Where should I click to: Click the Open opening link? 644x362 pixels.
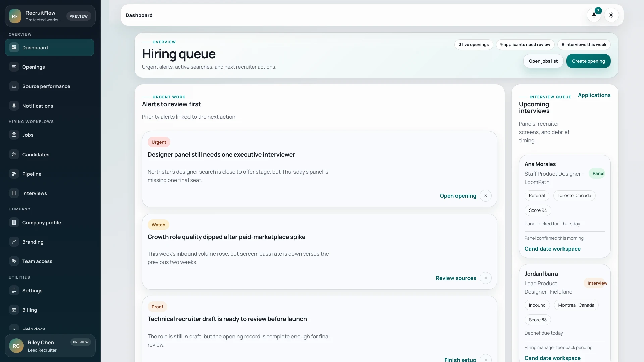[458, 196]
